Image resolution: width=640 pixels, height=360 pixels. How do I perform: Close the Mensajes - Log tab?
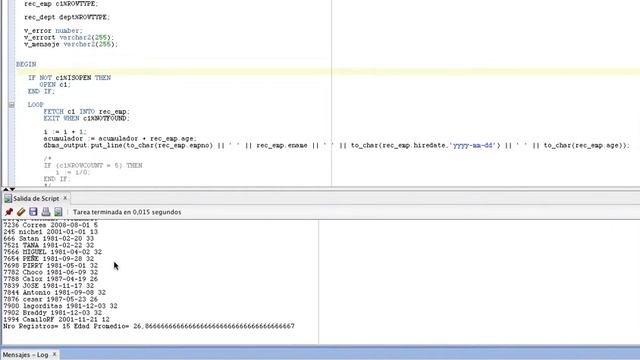pyautogui.click(x=54, y=354)
